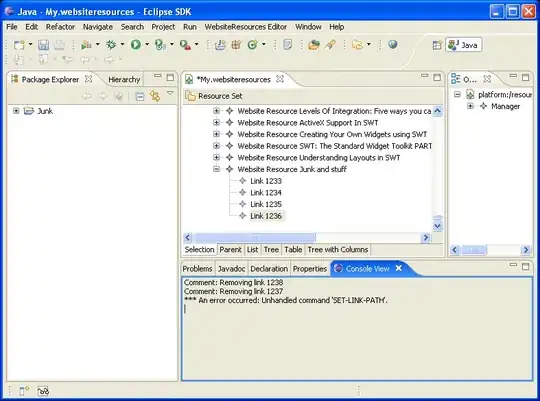Screen dimensions: 540x401
Task: Open the Properties view tab
Action: 310,269
